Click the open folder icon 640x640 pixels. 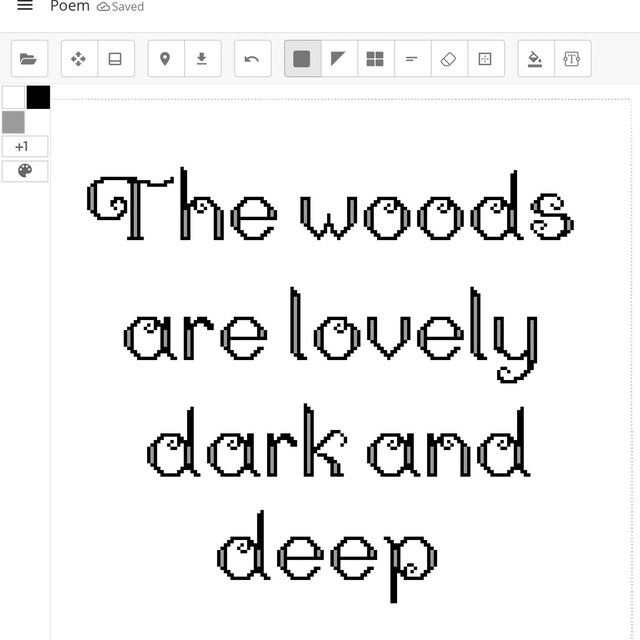[x=29, y=59]
